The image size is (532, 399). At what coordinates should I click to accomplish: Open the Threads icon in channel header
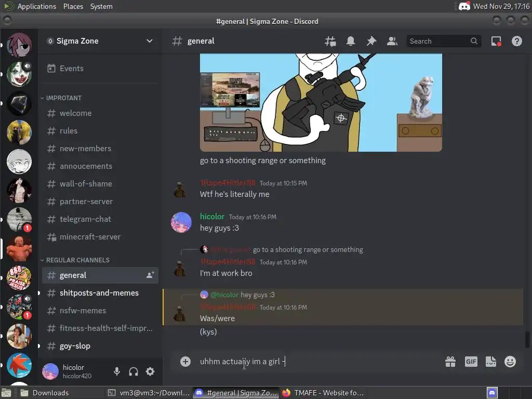click(330, 41)
